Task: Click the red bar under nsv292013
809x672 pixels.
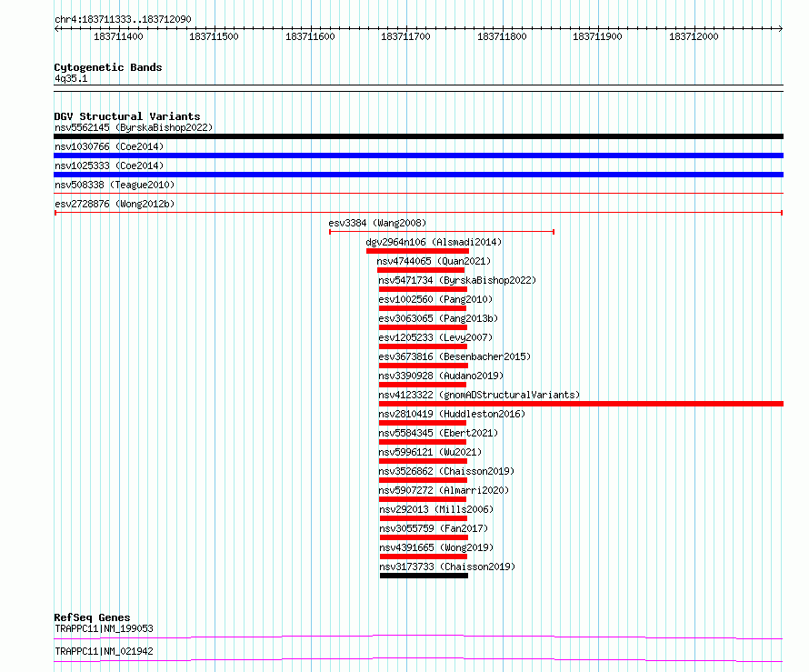Action: coord(424,518)
